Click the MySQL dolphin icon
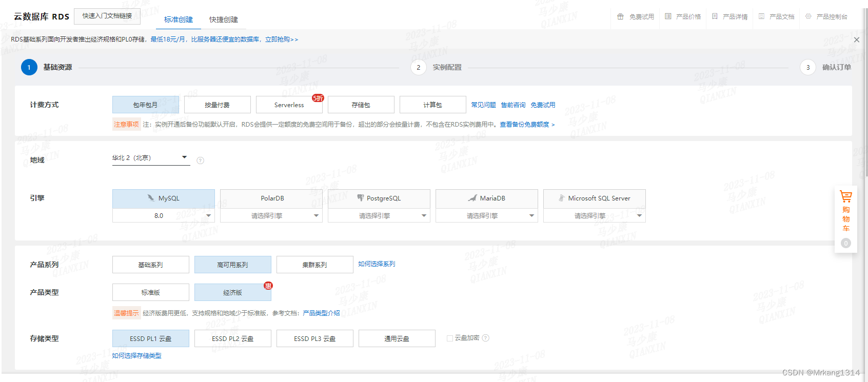This screenshot has height=382, width=868. click(151, 198)
